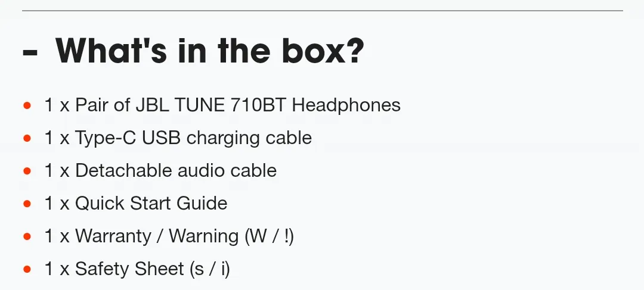Click the "(W / !)" abbreviation text
The height and width of the screenshot is (290, 644).
coord(269,236)
